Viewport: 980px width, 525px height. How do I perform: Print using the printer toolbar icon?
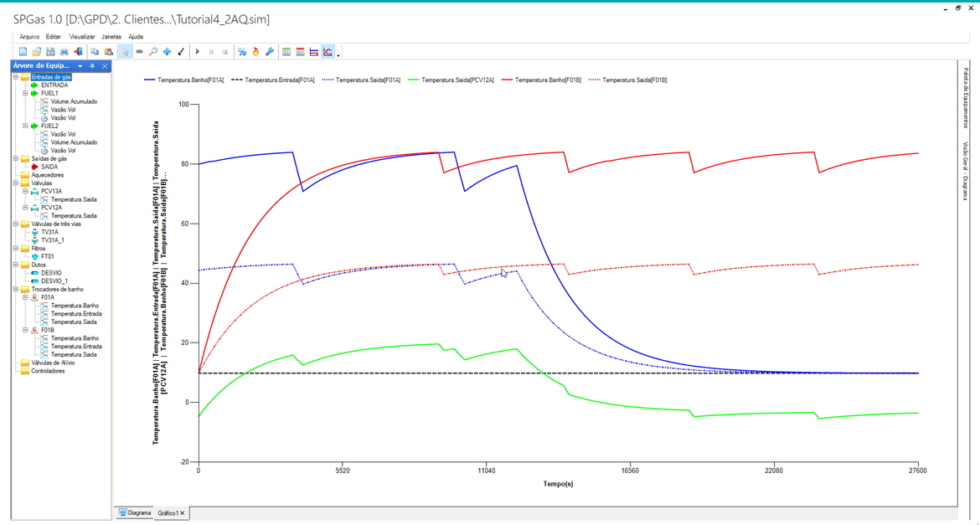(x=64, y=52)
